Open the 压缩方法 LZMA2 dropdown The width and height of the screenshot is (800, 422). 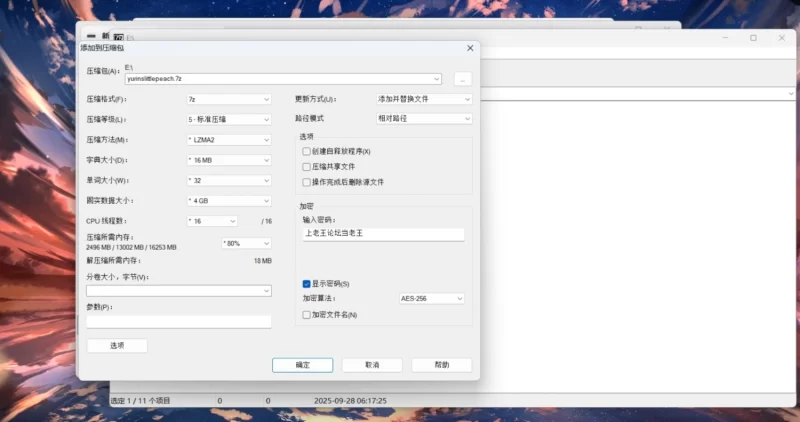(228, 139)
